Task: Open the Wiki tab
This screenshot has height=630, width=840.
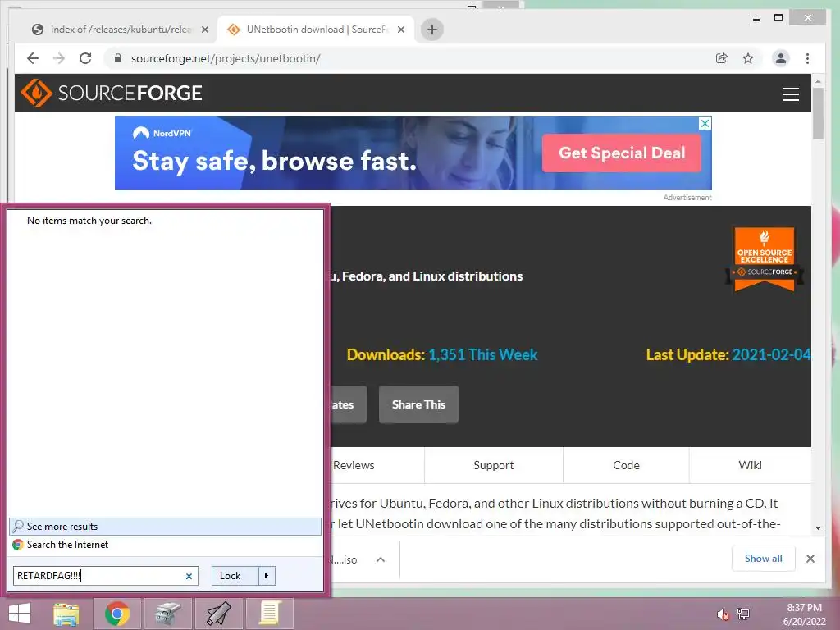Action: pyautogui.click(x=750, y=465)
